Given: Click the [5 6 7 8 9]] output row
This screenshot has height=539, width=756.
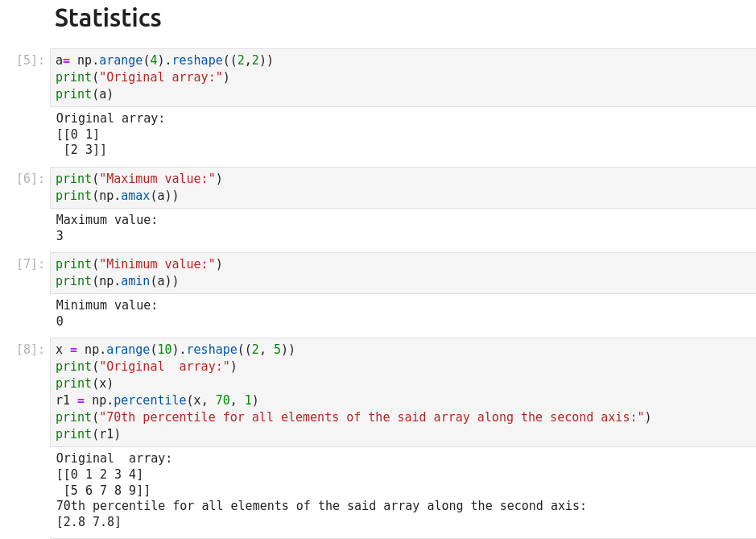Looking at the screenshot, I should tap(107, 491).
